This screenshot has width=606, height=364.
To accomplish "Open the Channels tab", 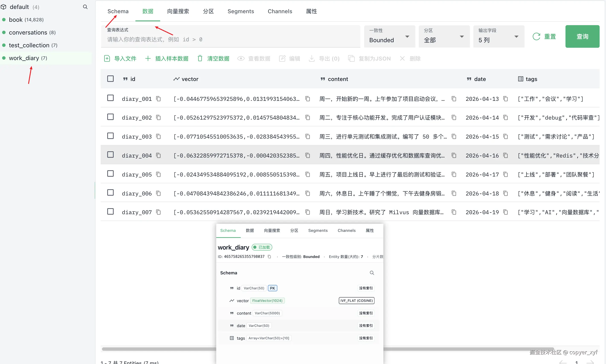I will (x=280, y=11).
